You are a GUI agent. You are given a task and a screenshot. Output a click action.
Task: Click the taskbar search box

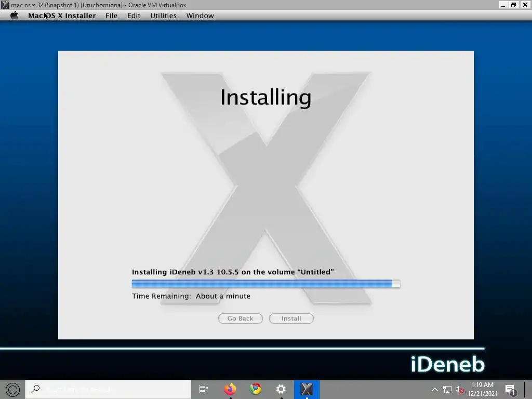[108, 390]
